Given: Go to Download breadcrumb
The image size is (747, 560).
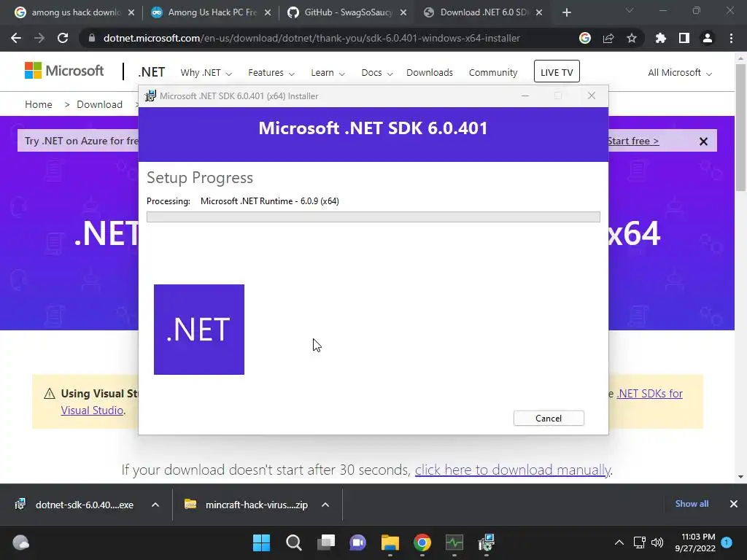Looking at the screenshot, I should (99, 104).
